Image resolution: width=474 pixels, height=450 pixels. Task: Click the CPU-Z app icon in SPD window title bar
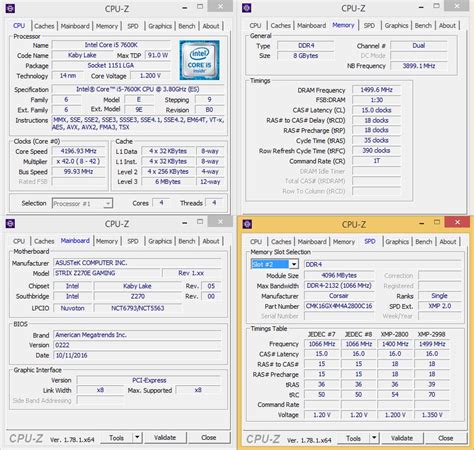coord(247,224)
